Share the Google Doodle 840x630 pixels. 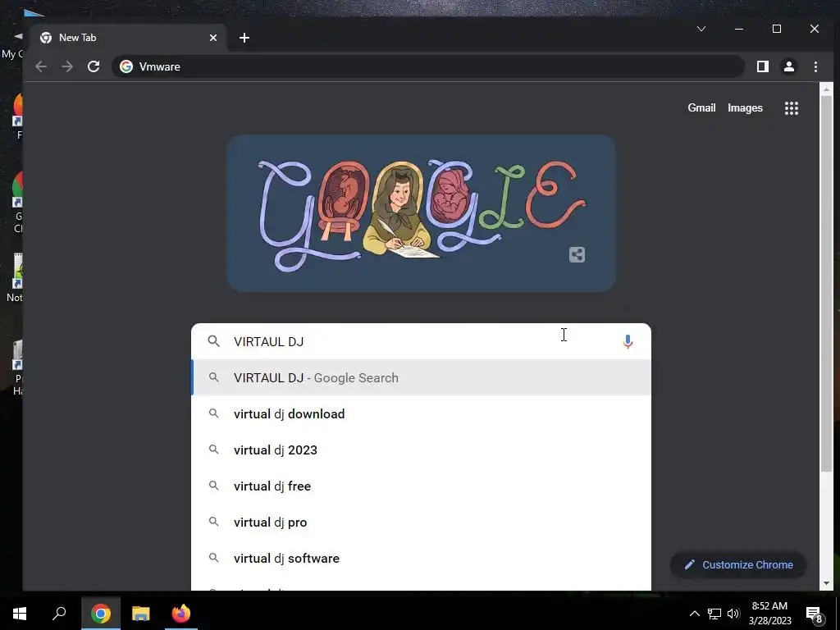(x=577, y=254)
